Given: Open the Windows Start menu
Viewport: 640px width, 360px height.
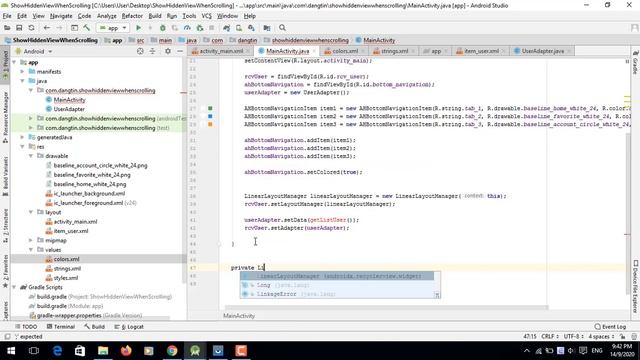Looking at the screenshot, I should click(11, 351).
